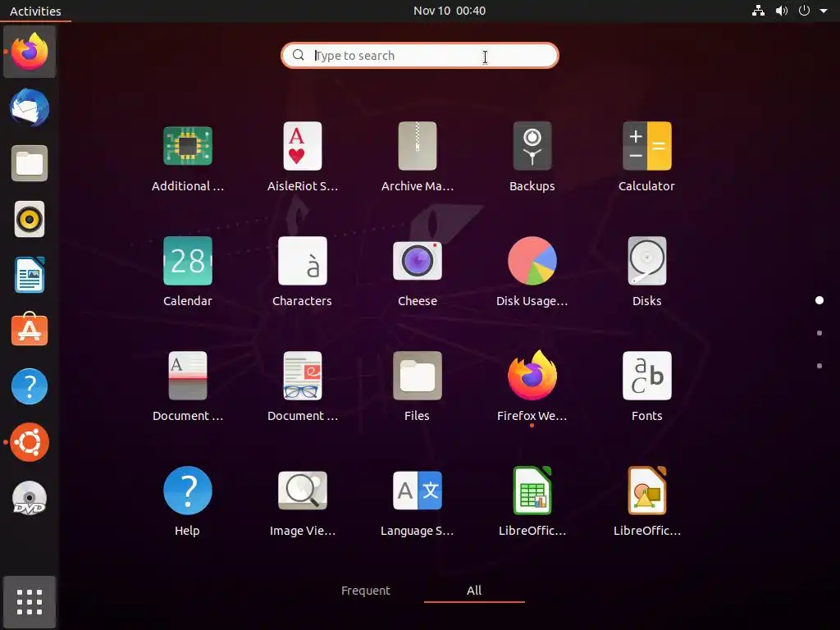This screenshot has height=630, width=840.
Task: Click the network status icon
Action: (758, 11)
